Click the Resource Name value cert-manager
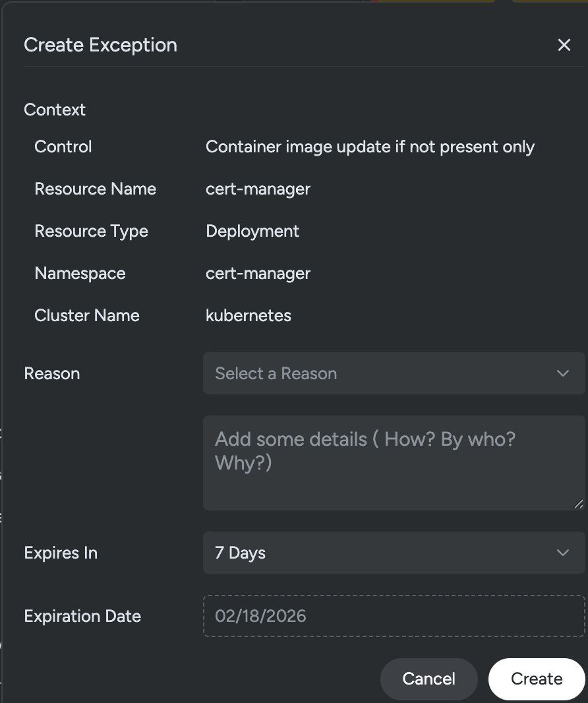This screenshot has width=588, height=703. point(258,189)
